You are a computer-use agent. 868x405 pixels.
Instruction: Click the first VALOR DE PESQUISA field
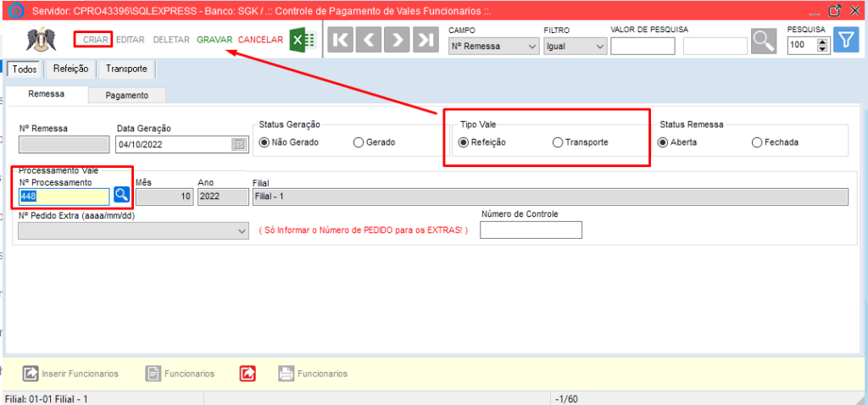[x=643, y=47]
